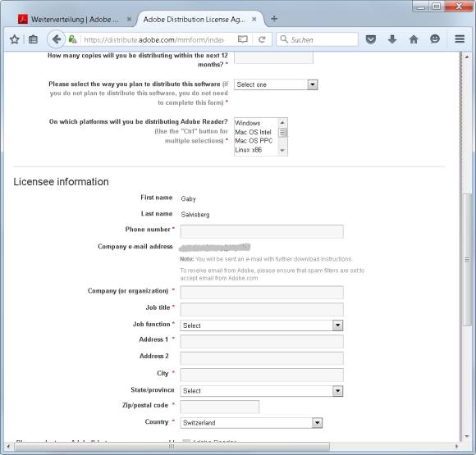Open the chat smiley icon
This screenshot has width=476, height=455.
click(435, 39)
